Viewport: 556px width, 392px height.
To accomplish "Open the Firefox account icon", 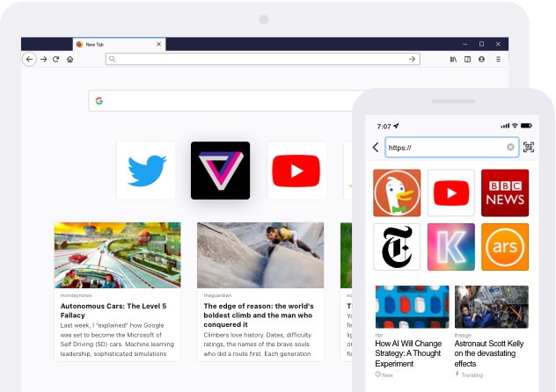I will pyautogui.click(x=481, y=59).
